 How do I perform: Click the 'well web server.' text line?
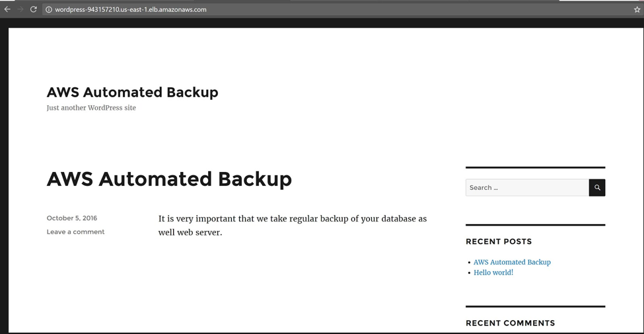[x=190, y=232]
